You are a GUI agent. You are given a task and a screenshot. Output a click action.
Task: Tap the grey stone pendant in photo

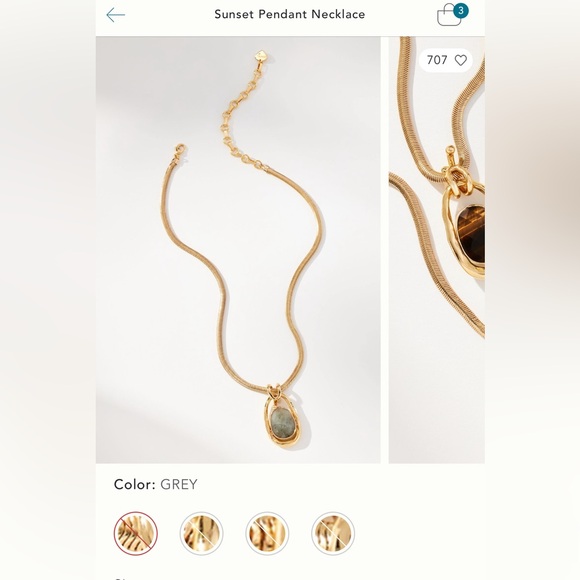283,422
